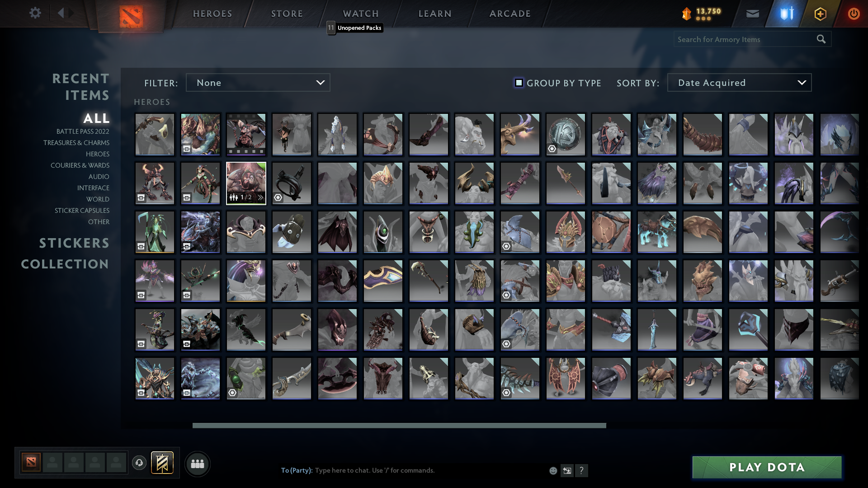Screen dimensions: 868x488
Task: Click the glowing armory shield icon
Action: click(x=786, y=14)
